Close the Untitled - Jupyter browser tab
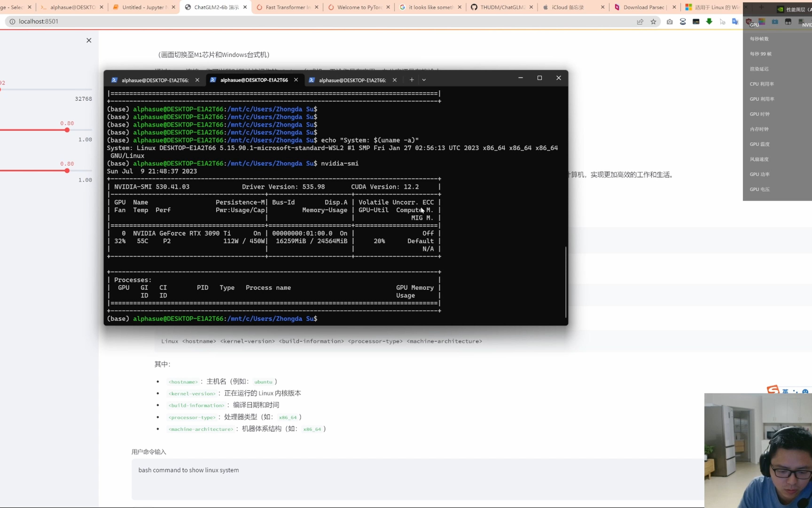Screen dimensions: 812x508 (173, 7)
